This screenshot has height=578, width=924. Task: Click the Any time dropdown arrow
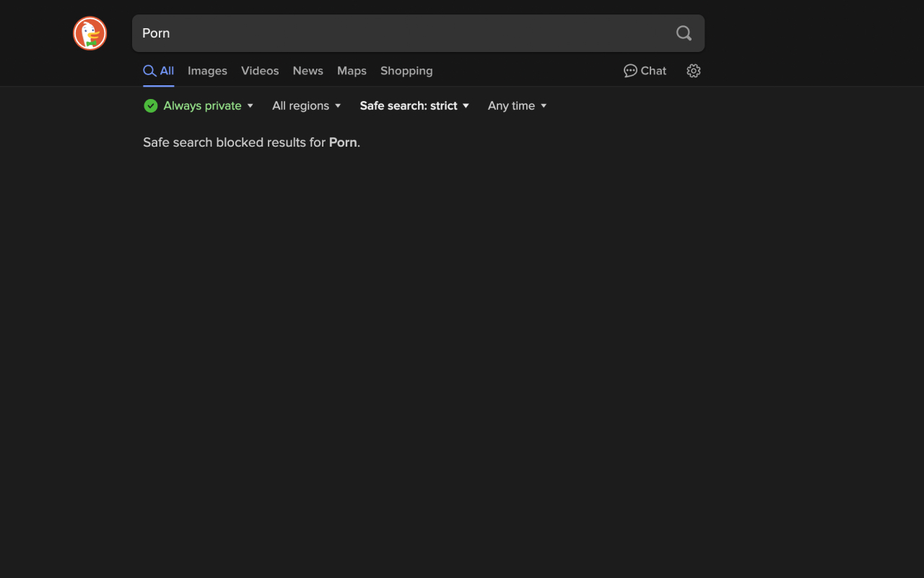544,106
